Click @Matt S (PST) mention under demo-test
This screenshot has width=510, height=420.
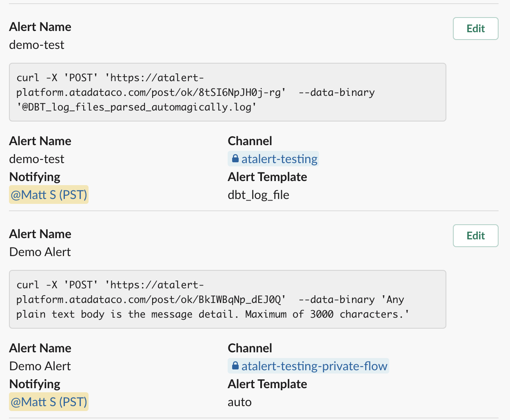[49, 195]
